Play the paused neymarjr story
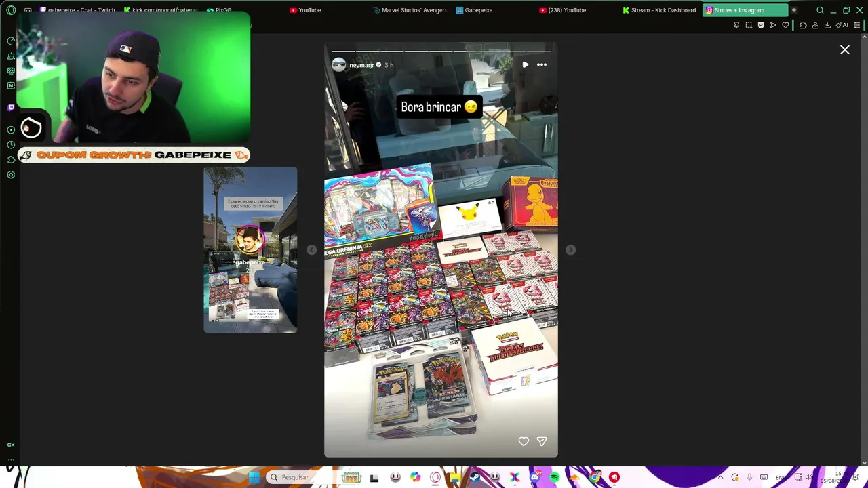868x488 pixels. [x=526, y=65]
